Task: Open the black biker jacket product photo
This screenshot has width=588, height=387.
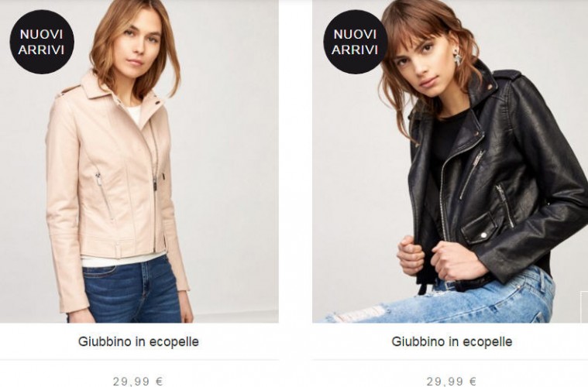Action: coord(450,161)
